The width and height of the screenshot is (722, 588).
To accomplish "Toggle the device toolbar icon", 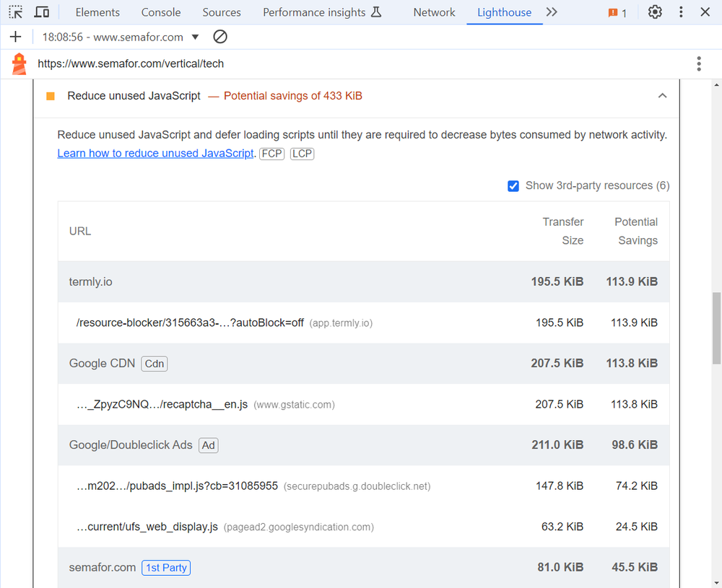I will coord(42,12).
